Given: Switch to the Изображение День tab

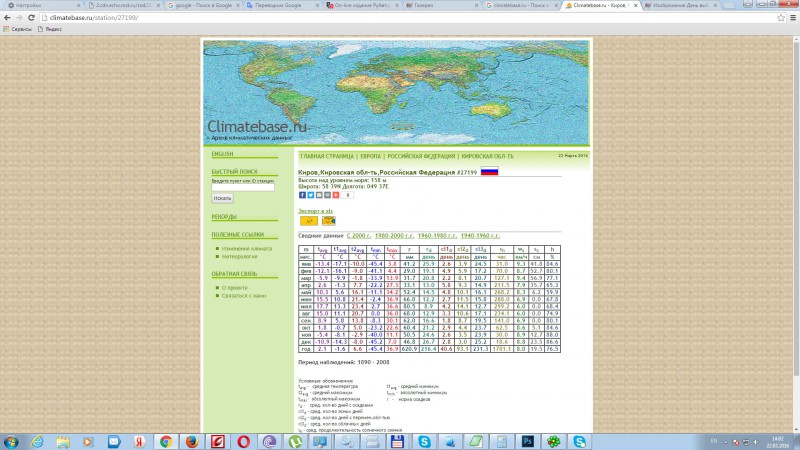Looking at the screenshot, I should coord(679,5).
